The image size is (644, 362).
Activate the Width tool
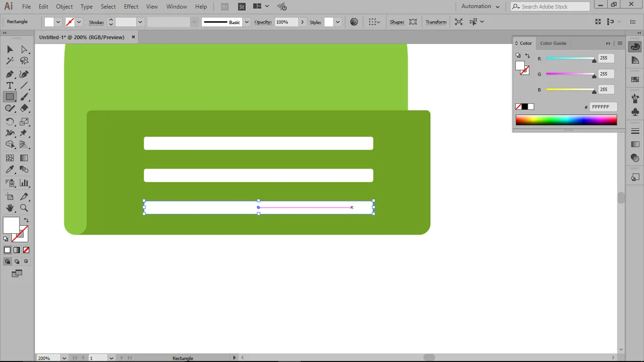(x=10, y=133)
